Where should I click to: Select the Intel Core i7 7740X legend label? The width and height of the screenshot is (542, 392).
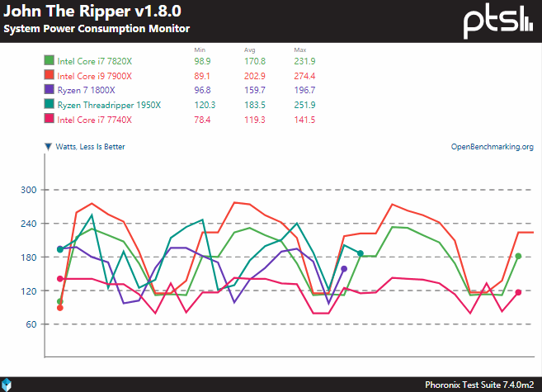[95, 120]
